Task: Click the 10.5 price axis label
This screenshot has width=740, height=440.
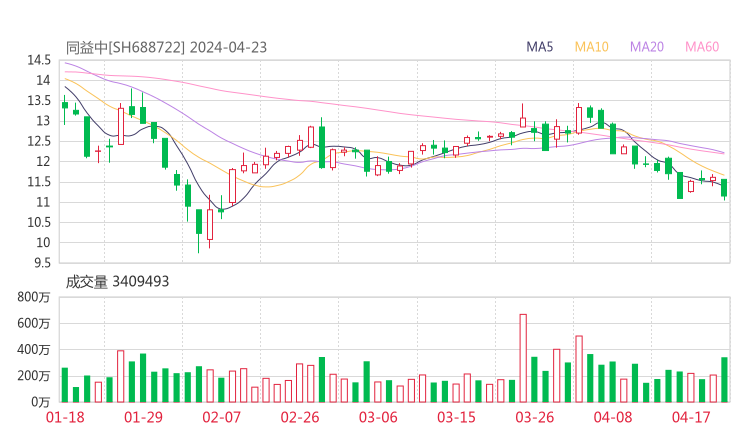Action: pos(39,222)
